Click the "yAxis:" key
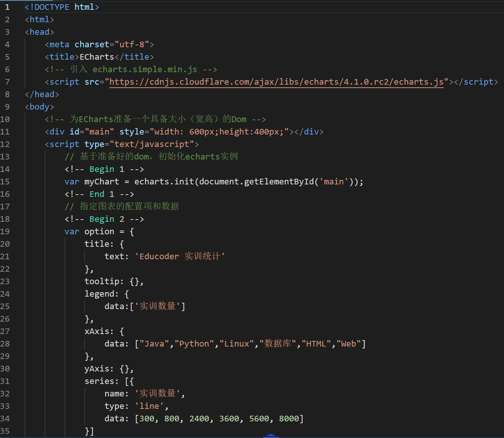 click(x=99, y=369)
